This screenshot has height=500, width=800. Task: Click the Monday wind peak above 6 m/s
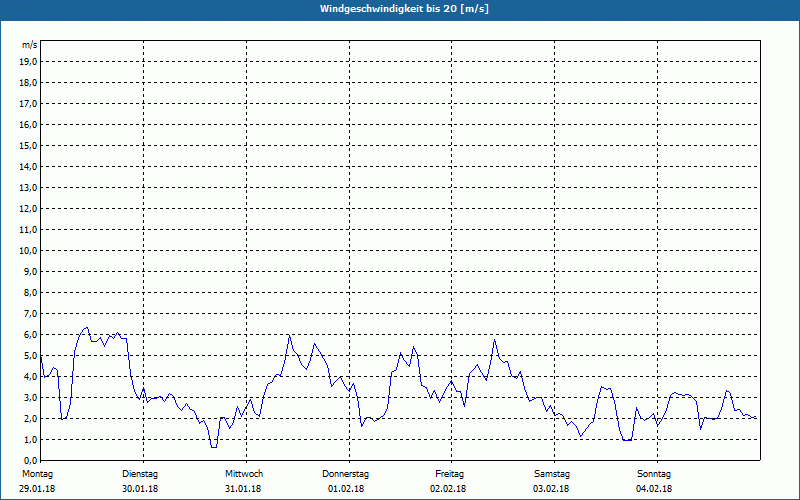[87, 328]
